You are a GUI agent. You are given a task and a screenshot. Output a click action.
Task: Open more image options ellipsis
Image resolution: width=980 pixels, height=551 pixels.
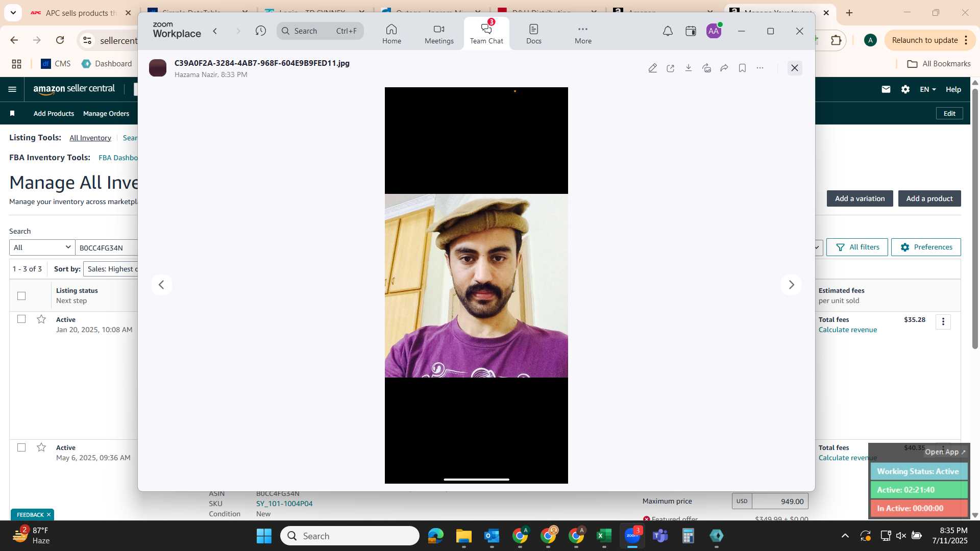[760, 68]
